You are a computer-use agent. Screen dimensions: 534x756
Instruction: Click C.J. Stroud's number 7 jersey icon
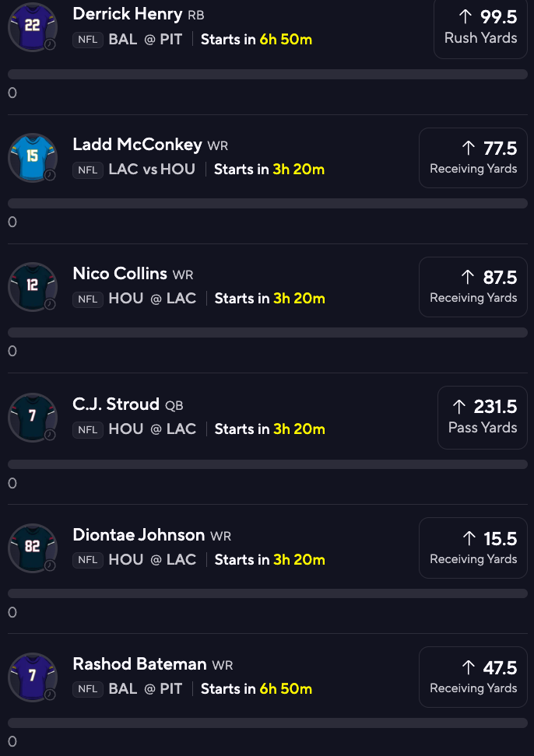click(x=33, y=417)
